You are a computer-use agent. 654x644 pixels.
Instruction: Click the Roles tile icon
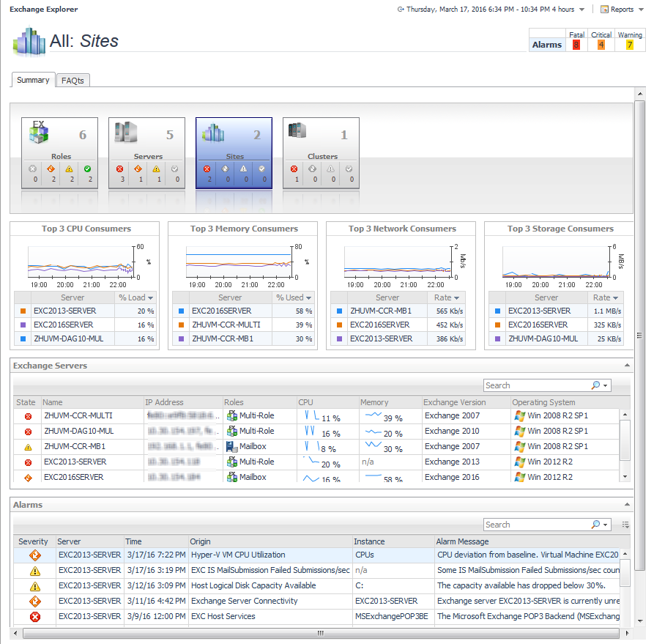coord(39,133)
